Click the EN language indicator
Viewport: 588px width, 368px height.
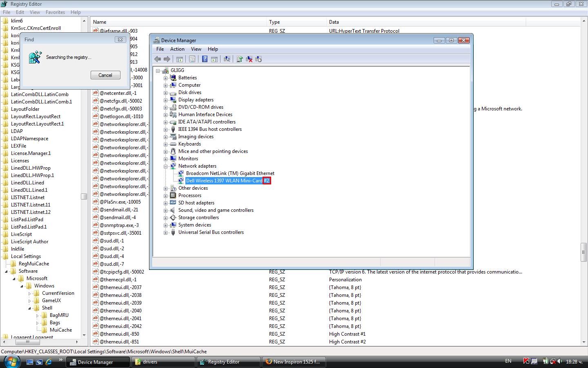pos(508,361)
